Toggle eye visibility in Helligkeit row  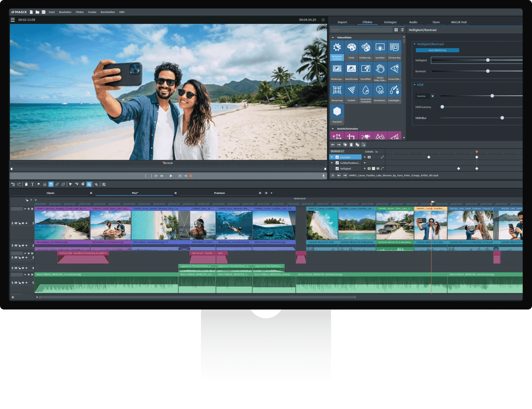click(x=378, y=169)
